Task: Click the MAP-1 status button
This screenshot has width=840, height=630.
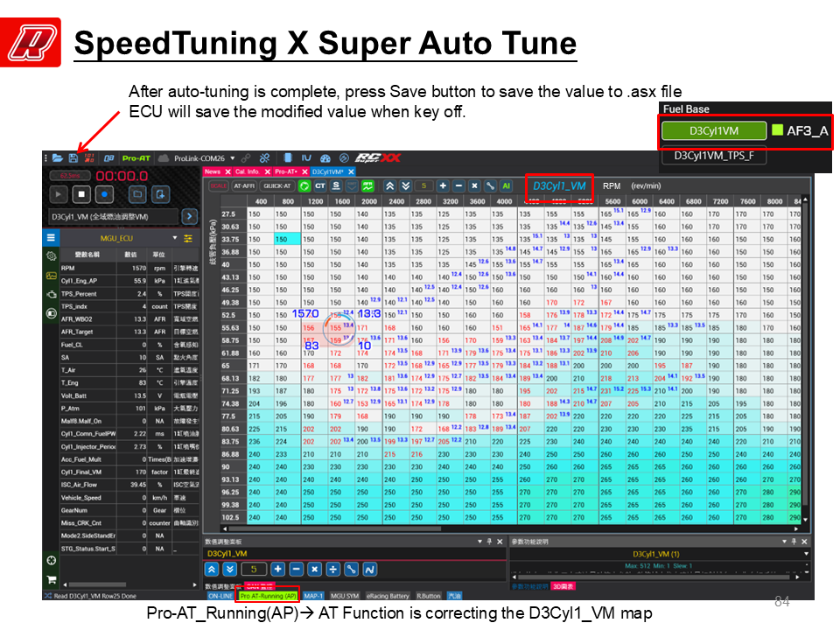Action: 313,596
